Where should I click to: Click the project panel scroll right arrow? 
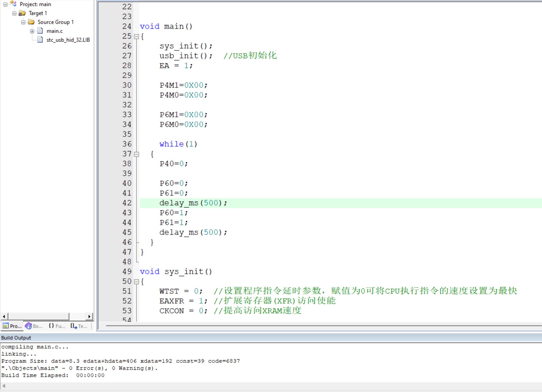[x=89, y=317]
